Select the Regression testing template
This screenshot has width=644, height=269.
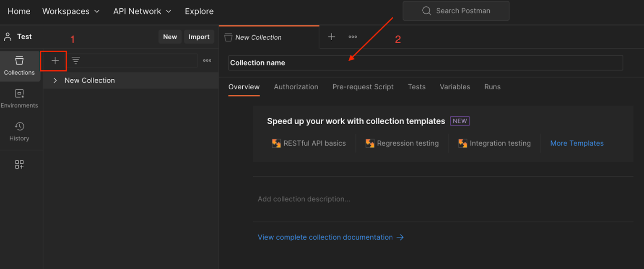point(402,143)
